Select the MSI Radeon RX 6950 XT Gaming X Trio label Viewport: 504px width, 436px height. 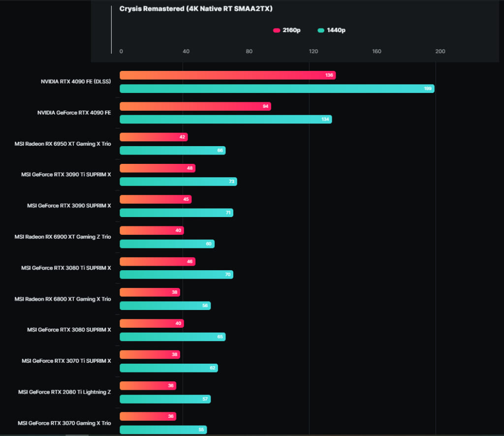point(63,144)
